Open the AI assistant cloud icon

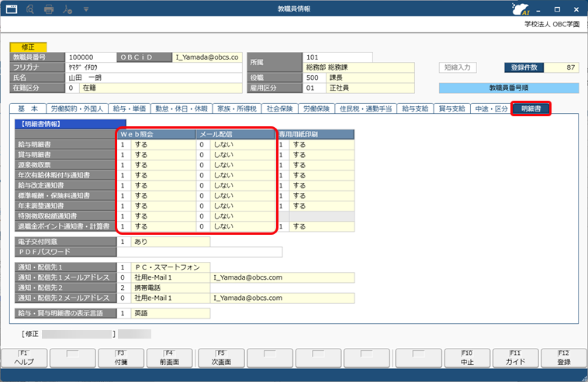click(521, 9)
